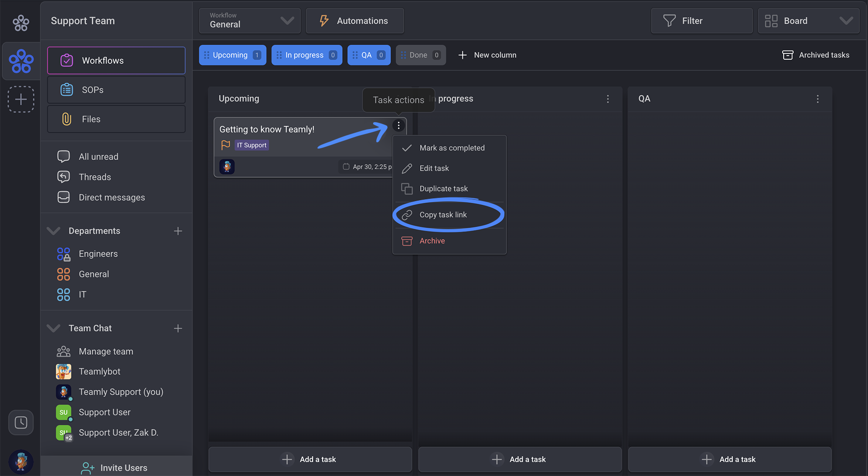Image resolution: width=868 pixels, height=476 pixels.
Task: Add a task in the Upcoming column
Action: pos(310,459)
